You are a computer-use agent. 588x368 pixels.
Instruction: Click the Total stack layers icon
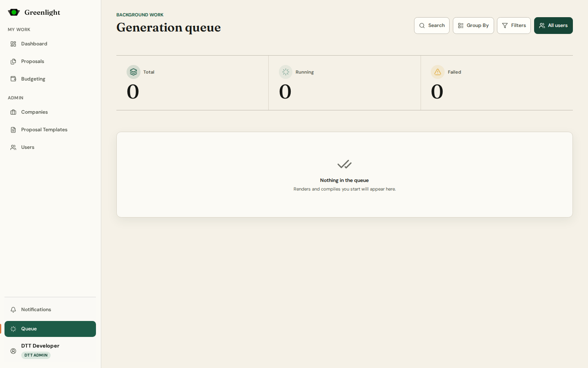tap(134, 72)
